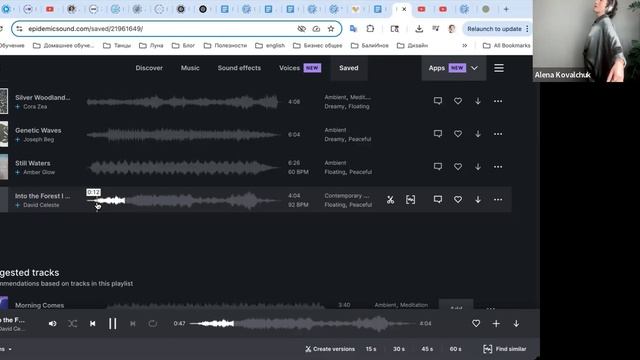Bookmark this page with star icon

(x=331, y=29)
